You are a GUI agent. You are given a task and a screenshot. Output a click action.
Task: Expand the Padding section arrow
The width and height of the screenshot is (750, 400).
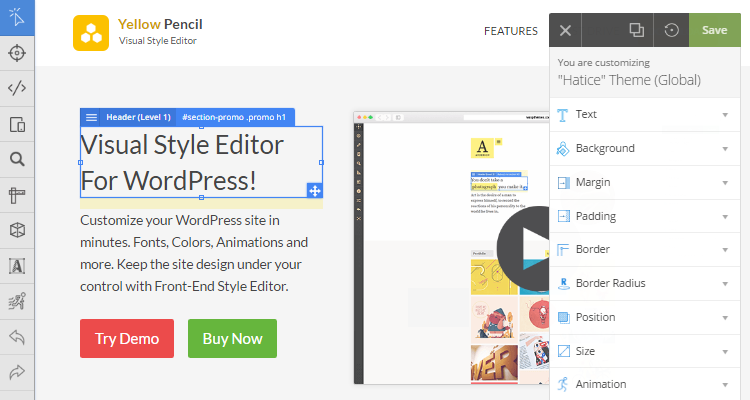click(x=725, y=217)
